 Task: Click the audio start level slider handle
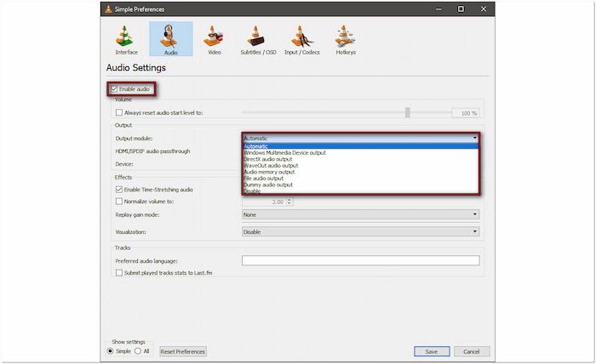408,113
